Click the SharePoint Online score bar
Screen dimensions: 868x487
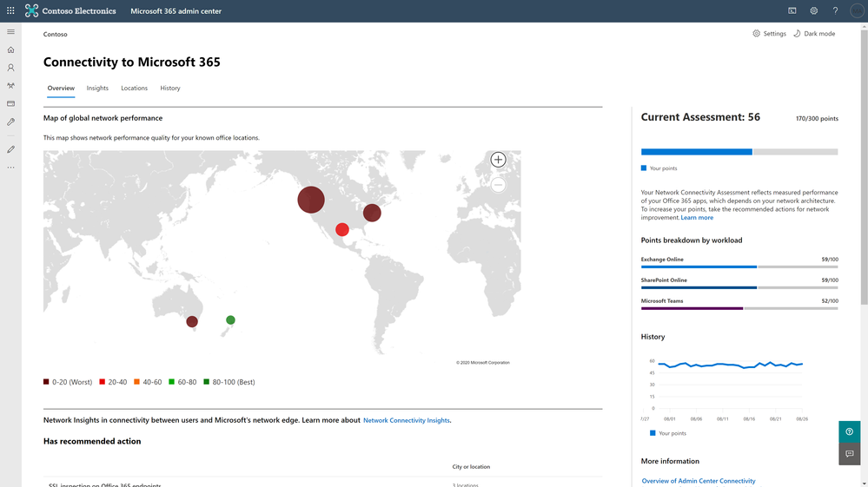[x=739, y=288]
